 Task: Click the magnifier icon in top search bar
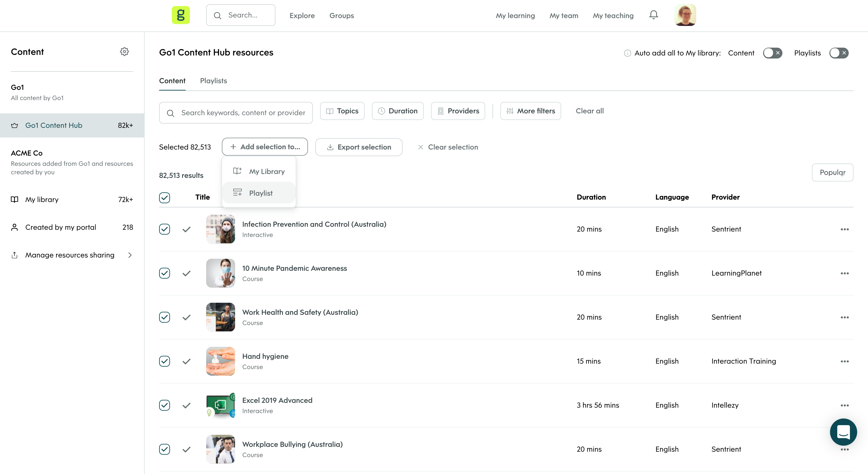tap(218, 15)
